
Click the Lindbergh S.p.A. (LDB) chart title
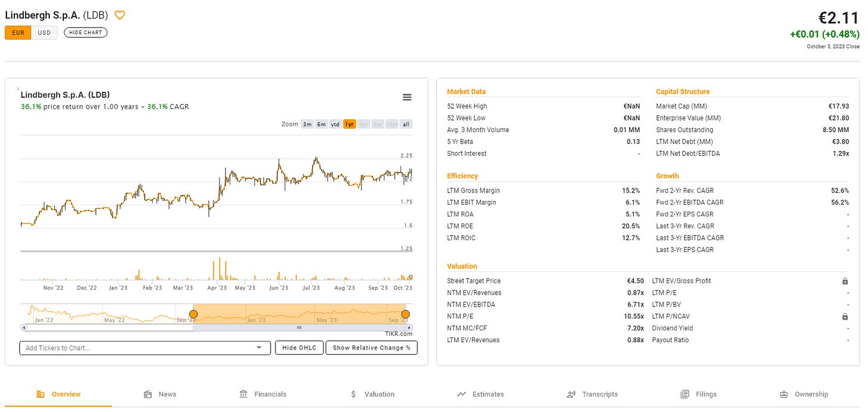point(65,94)
